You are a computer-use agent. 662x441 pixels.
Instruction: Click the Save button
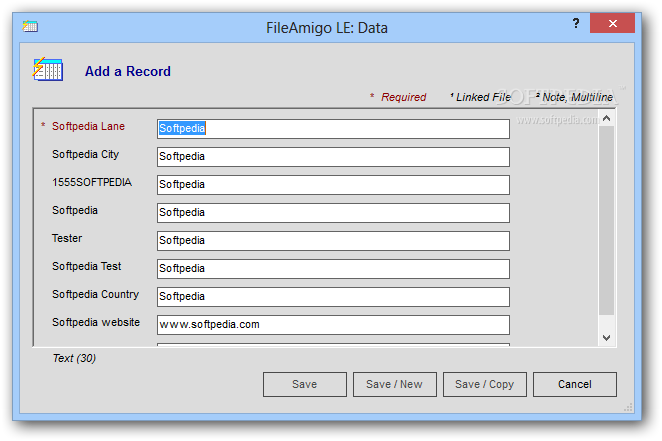305,384
